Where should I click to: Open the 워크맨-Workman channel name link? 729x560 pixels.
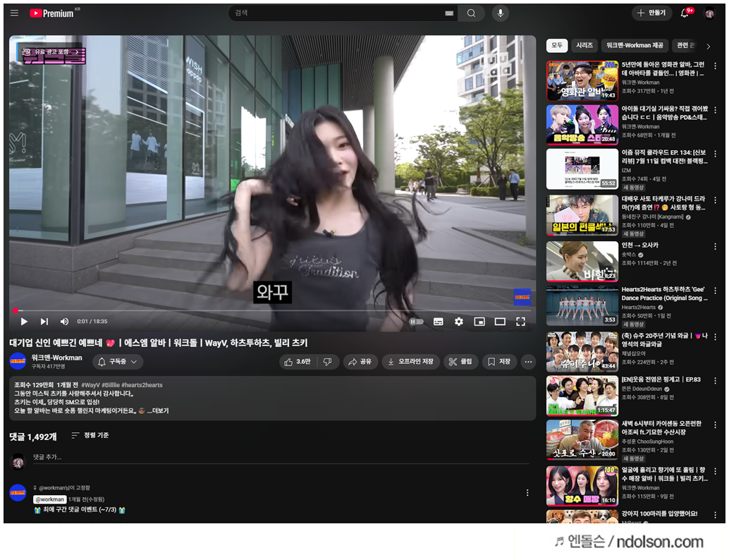tap(56, 358)
